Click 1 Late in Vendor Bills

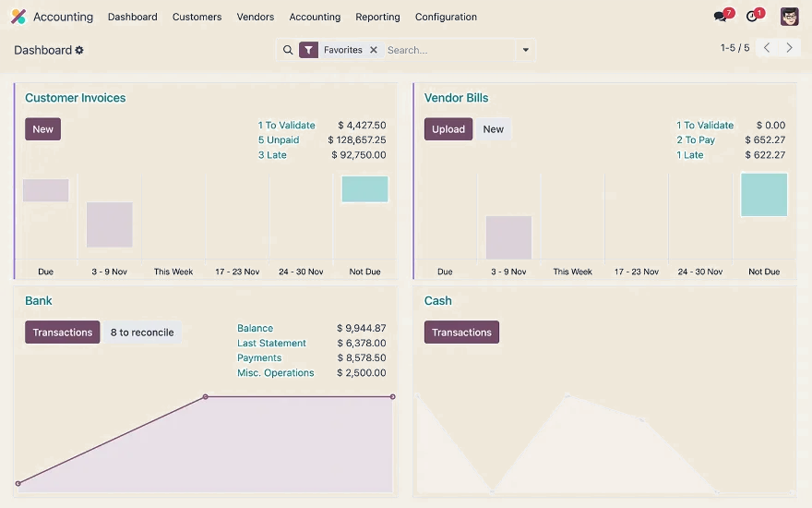click(x=690, y=155)
